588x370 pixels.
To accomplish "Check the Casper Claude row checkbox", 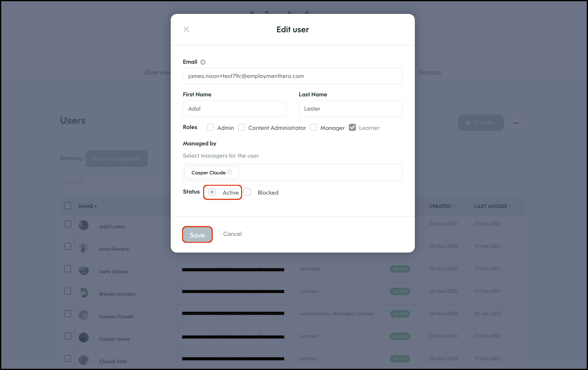I will coord(67,314).
